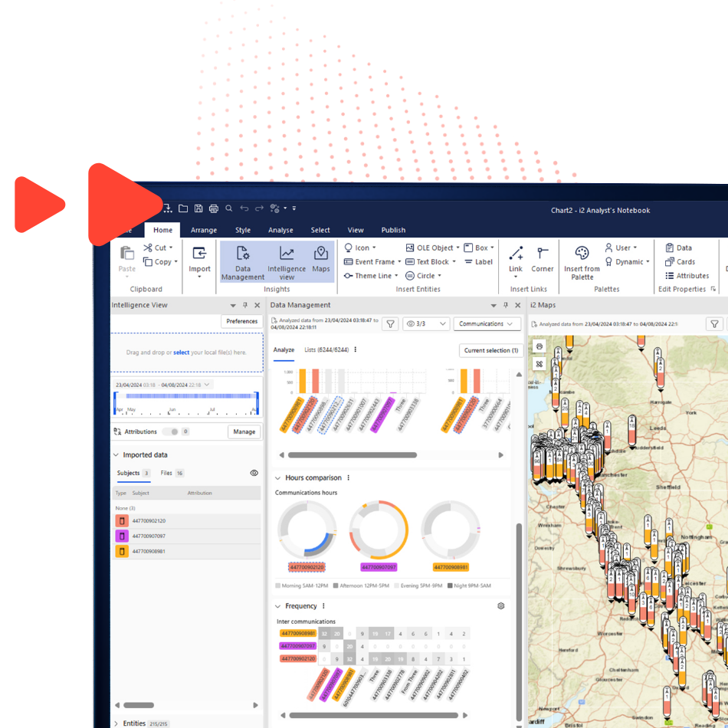
Task: Open the Manage attributions button
Action: pos(244,431)
